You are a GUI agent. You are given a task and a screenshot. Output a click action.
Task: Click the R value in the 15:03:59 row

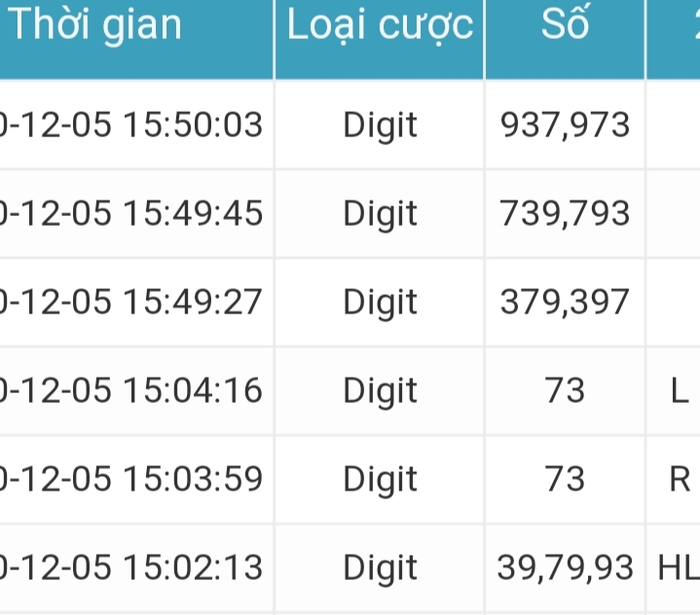click(x=680, y=480)
